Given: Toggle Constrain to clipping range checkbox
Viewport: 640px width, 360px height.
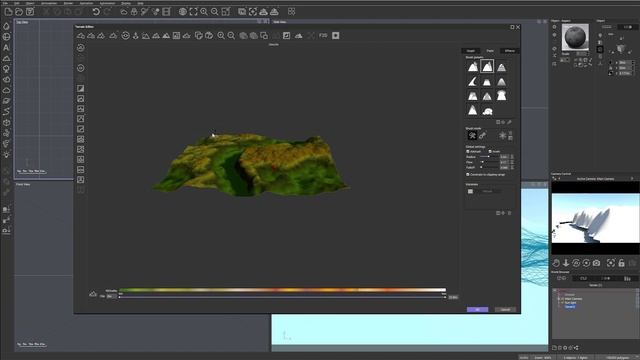Looking at the screenshot, I should point(468,175).
